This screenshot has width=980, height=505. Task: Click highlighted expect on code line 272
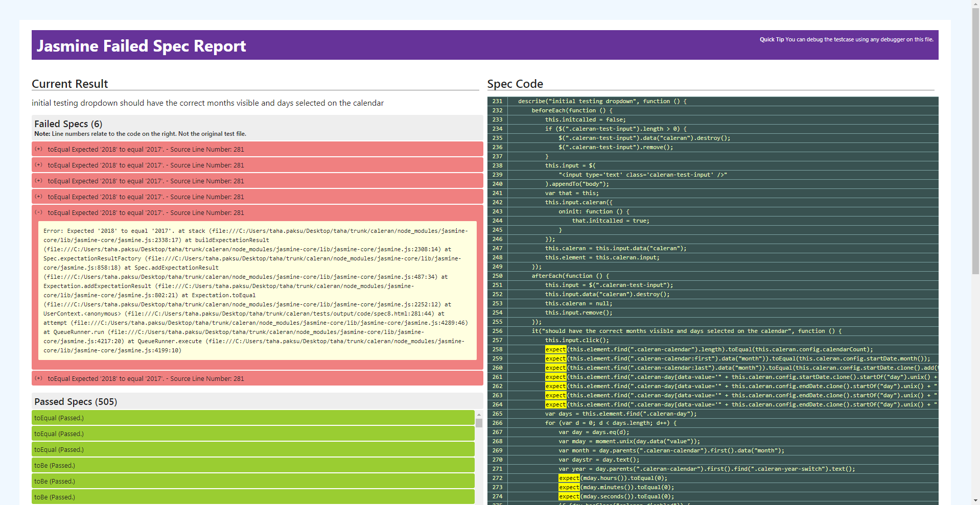tap(569, 478)
